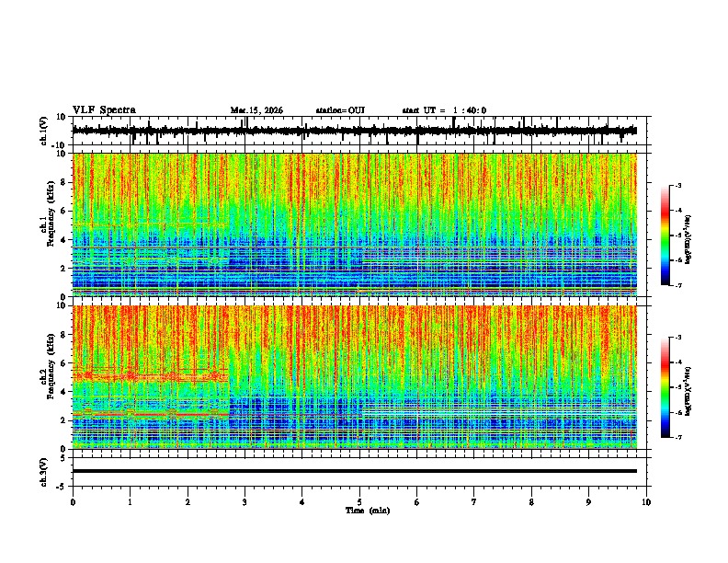Click the ch.1(V) waveform trace panel

(x=361, y=131)
